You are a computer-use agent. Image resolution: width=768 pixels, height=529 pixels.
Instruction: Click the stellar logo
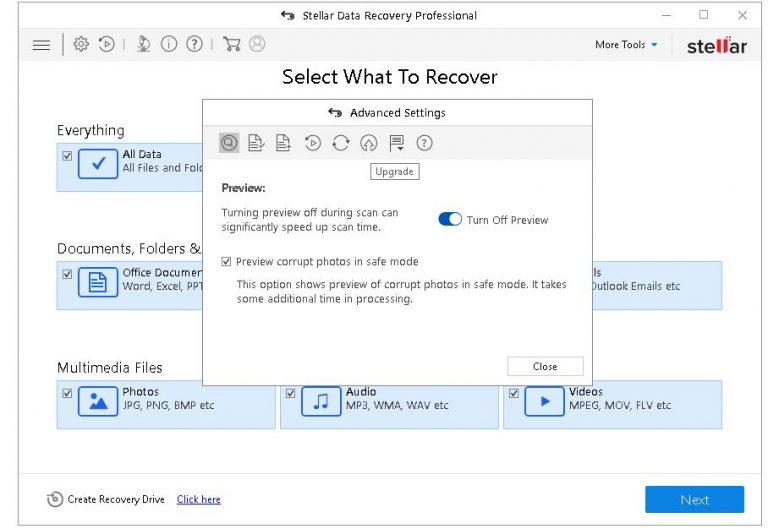[717, 46]
